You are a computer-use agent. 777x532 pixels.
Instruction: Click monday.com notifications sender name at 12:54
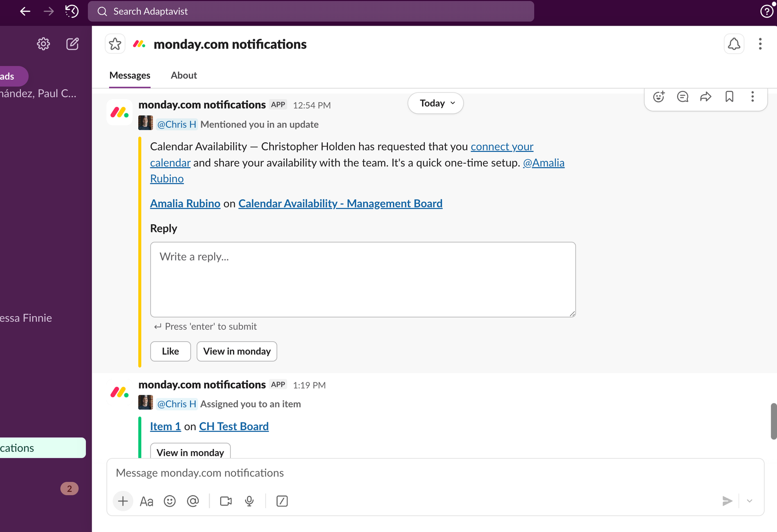click(202, 105)
